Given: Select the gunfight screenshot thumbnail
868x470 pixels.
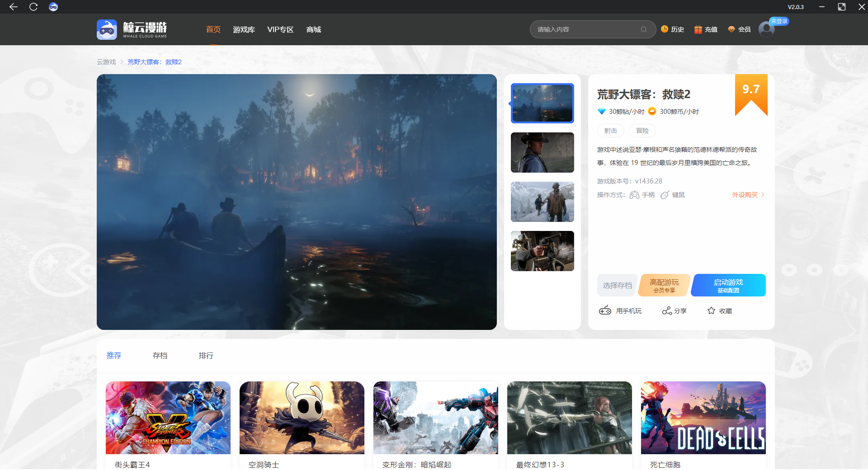Looking at the screenshot, I should tap(542, 251).
